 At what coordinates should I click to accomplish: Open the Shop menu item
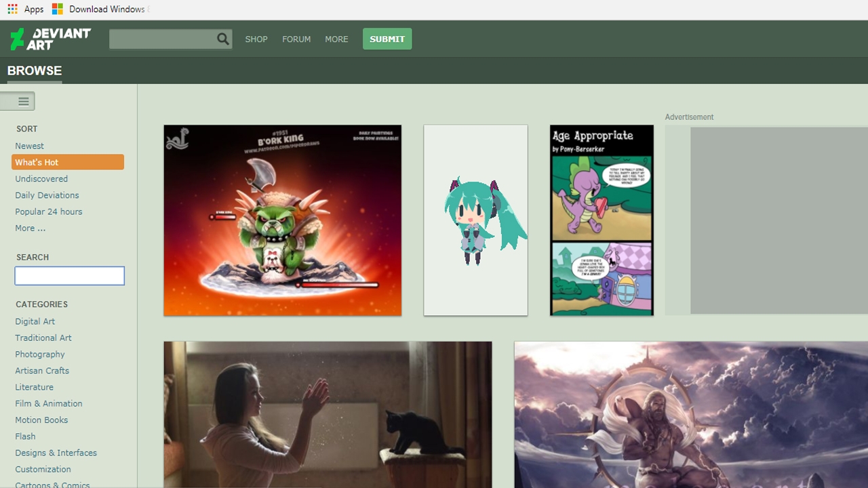256,39
